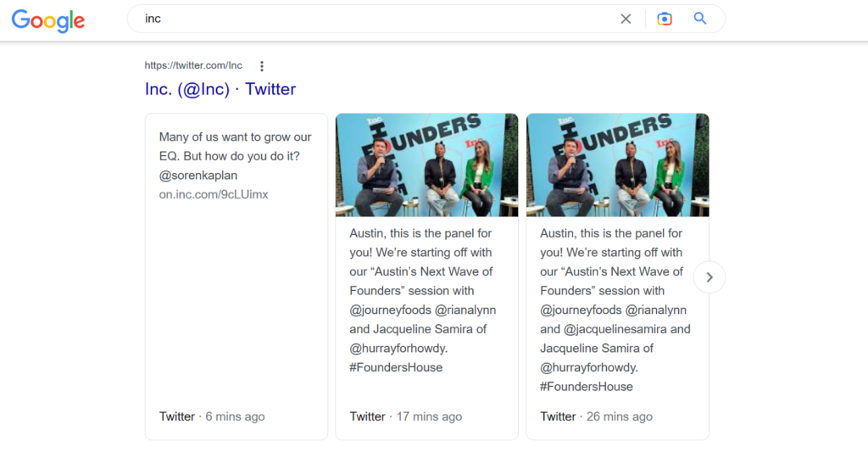Click the Google logo

click(48, 20)
